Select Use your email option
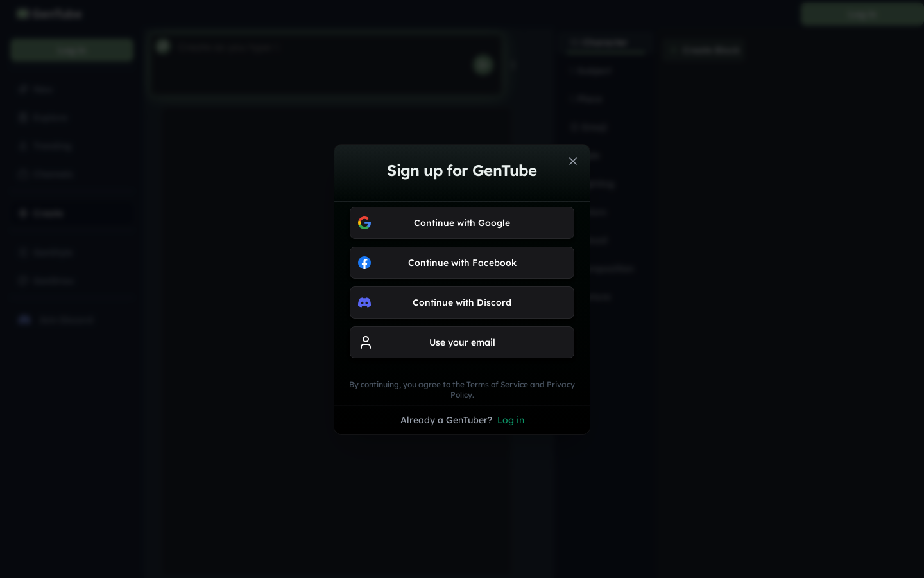 point(462,342)
